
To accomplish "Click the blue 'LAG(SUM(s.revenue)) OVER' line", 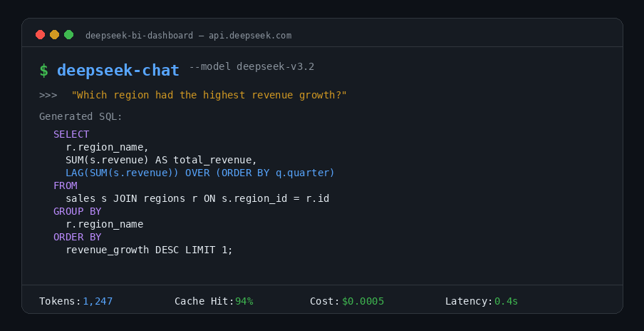I will (200, 173).
